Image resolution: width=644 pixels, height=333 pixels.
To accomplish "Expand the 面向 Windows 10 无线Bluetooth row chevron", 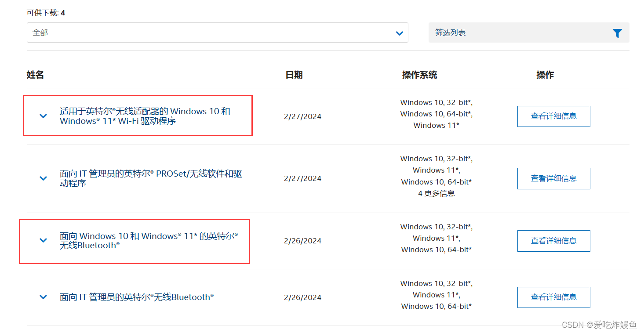I will tap(43, 240).
